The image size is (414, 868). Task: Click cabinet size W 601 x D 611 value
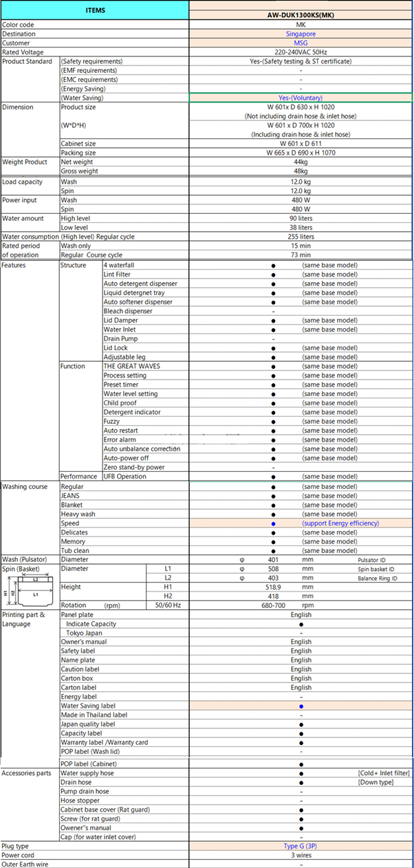coord(301,144)
